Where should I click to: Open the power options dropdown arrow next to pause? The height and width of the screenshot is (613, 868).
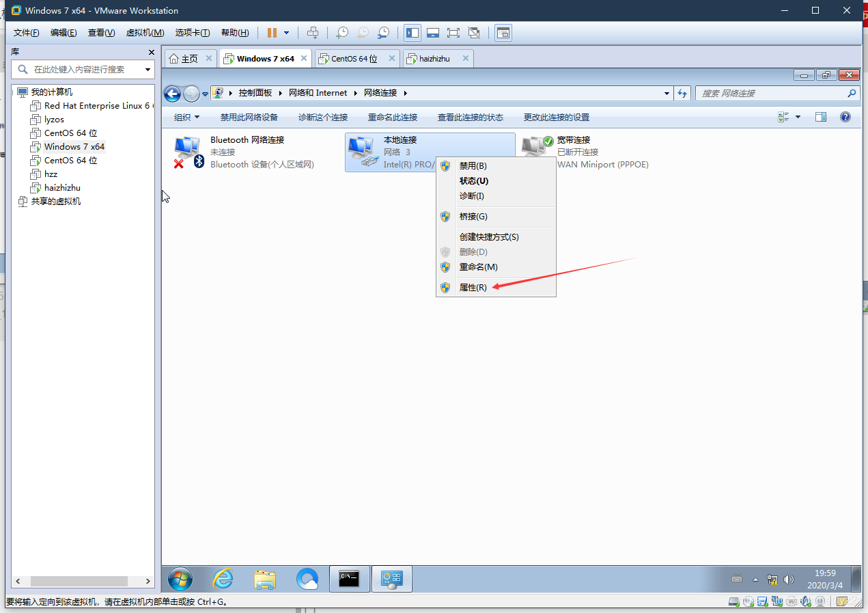(286, 33)
